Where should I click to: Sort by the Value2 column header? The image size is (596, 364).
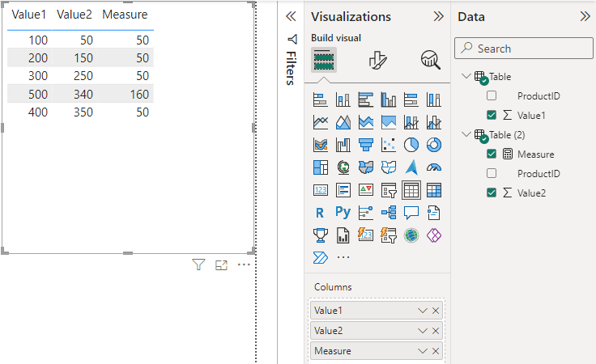[74, 15]
